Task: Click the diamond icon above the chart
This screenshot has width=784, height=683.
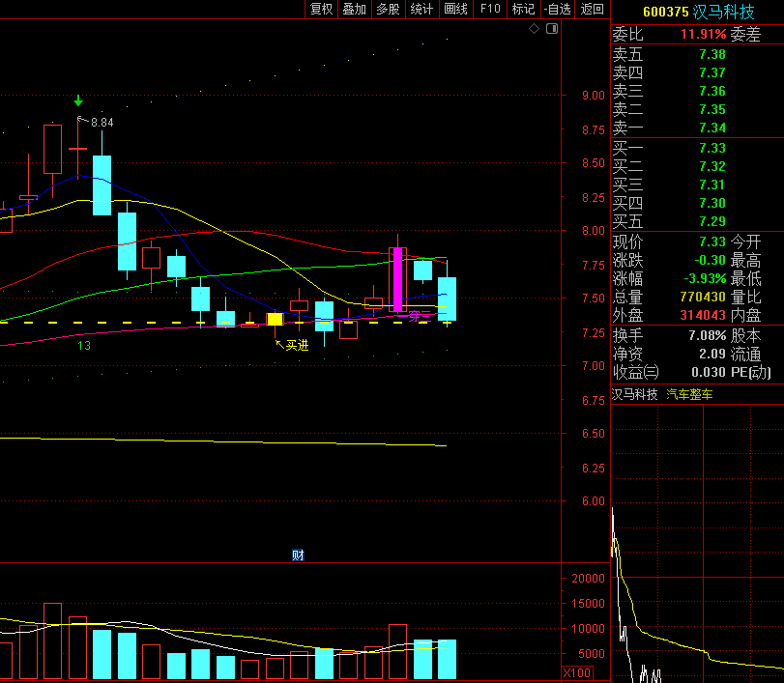Action: [x=534, y=28]
